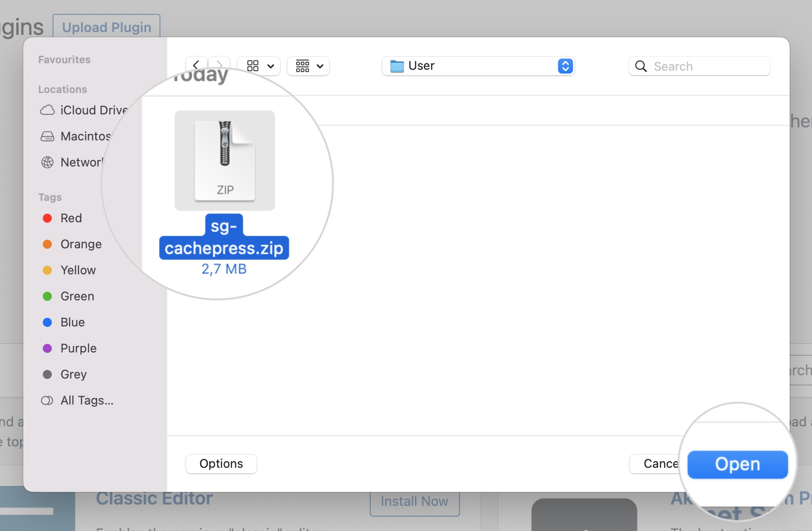Screen dimensions: 812x531
Task: Click the orange tag color dot
Action: [x=47, y=244]
